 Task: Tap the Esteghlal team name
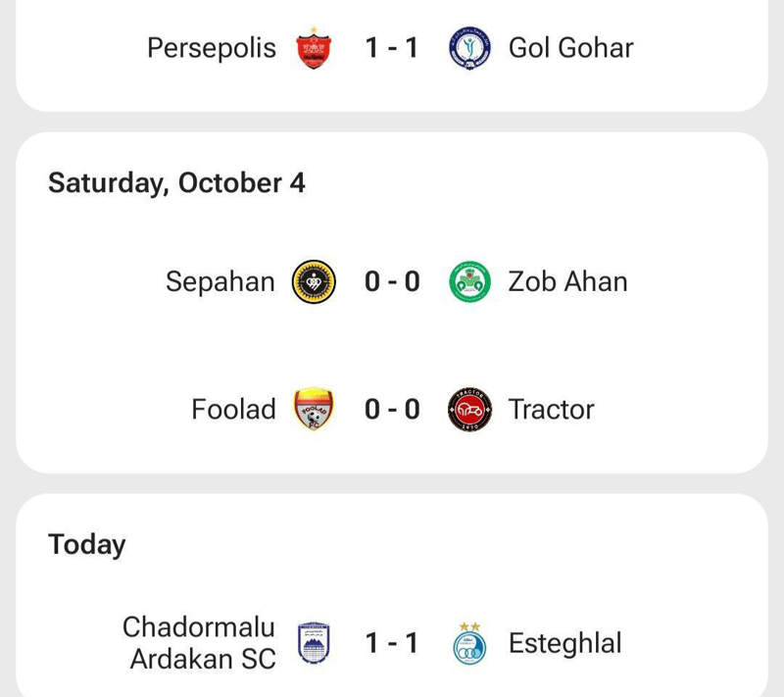pos(564,643)
